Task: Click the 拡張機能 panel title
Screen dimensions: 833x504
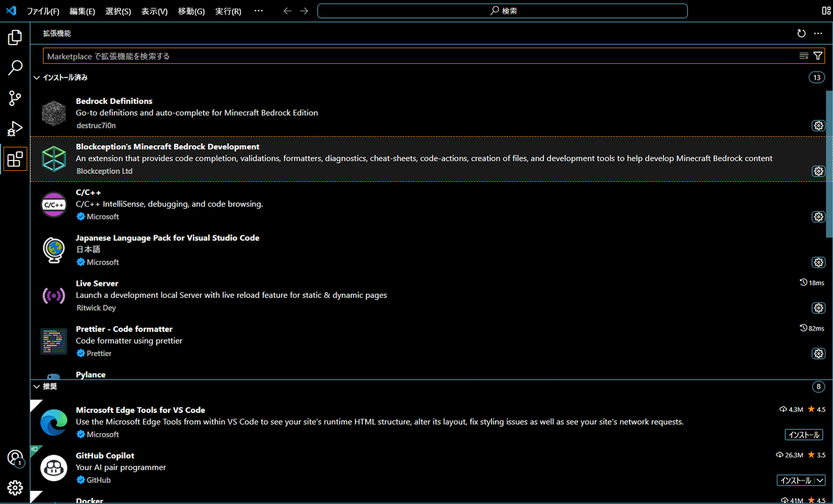Action: 57,33
